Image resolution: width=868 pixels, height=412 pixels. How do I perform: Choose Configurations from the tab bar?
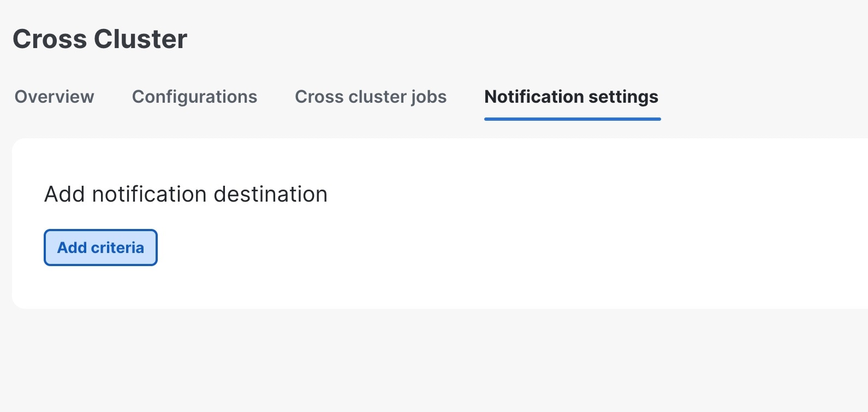(194, 97)
